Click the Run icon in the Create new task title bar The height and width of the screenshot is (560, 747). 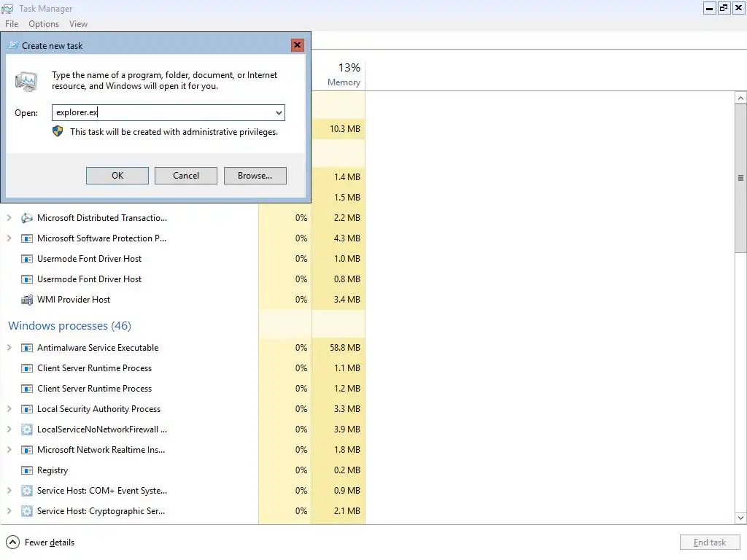coord(13,45)
